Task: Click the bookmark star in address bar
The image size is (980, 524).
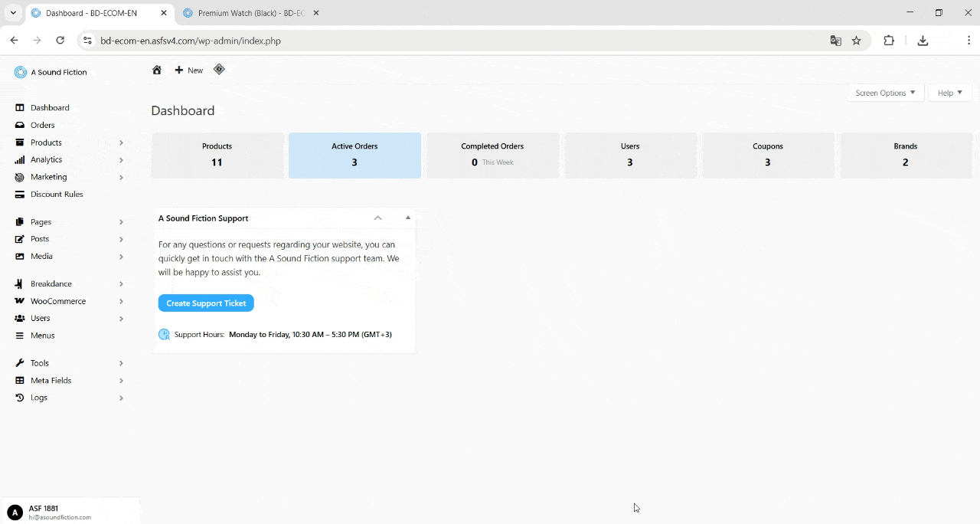Action: (857, 41)
